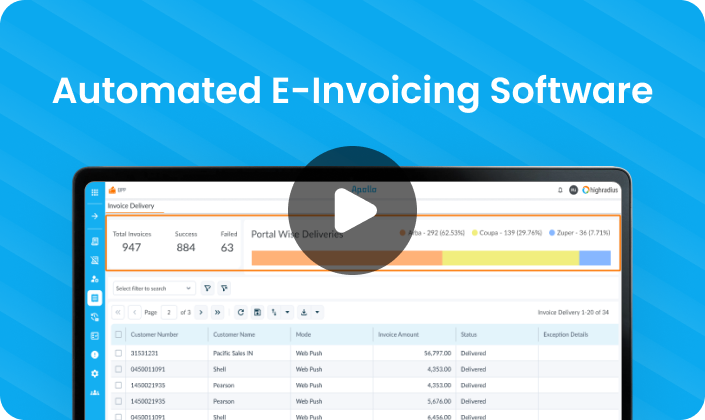The height and width of the screenshot is (420, 705).
Task: Click the refresh icon in table toolbar
Action: tap(240, 312)
